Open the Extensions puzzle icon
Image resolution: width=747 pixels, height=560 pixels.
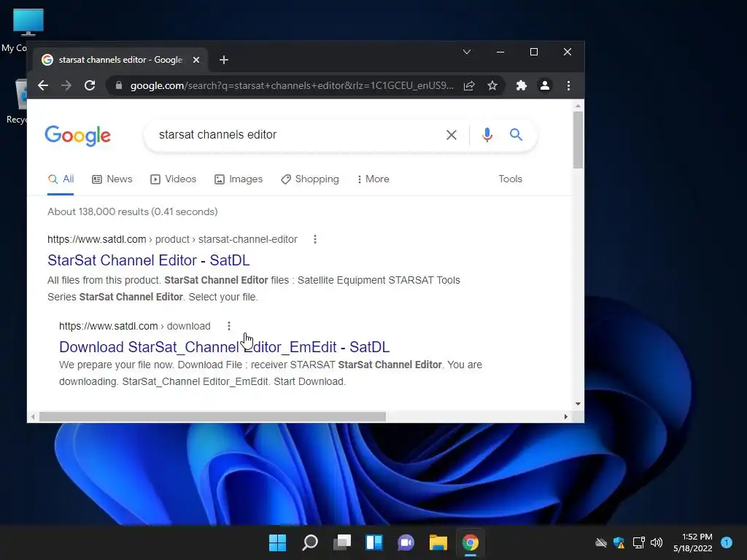[x=521, y=86]
